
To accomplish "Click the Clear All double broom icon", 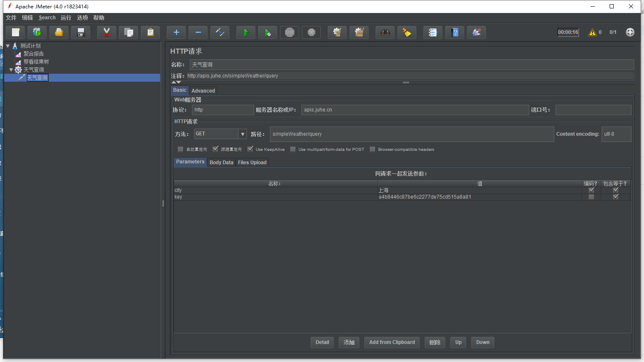I will [359, 32].
